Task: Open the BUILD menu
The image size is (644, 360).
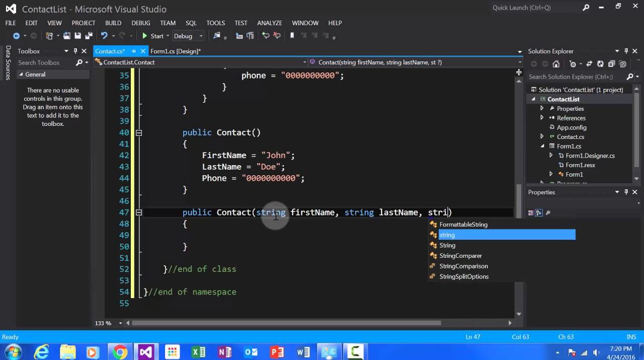Action: tap(113, 23)
